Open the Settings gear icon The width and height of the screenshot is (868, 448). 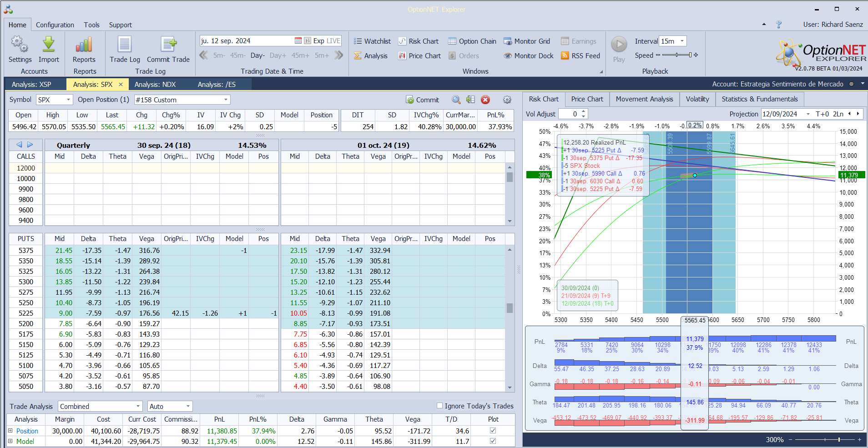pyautogui.click(x=20, y=45)
